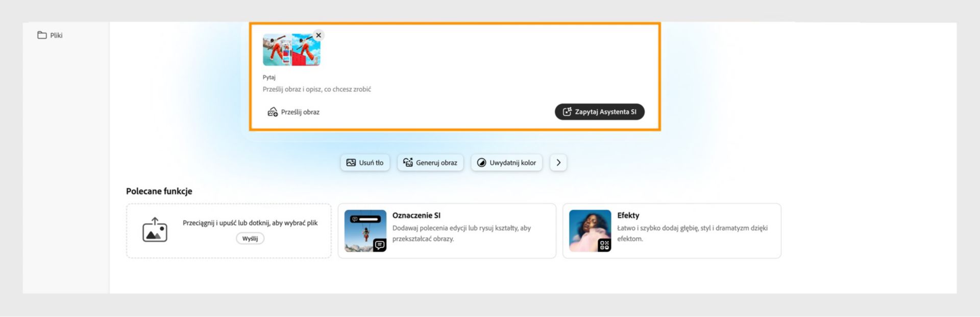Click Zapytaj Asystenta SI button
The width and height of the screenshot is (980, 317).
pyautogui.click(x=600, y=112)
